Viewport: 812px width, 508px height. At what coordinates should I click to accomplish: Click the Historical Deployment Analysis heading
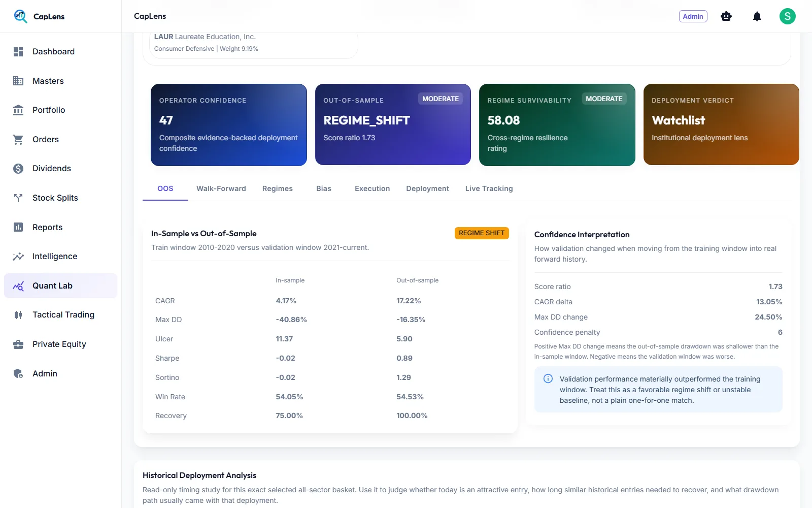(x=199, y=475)
